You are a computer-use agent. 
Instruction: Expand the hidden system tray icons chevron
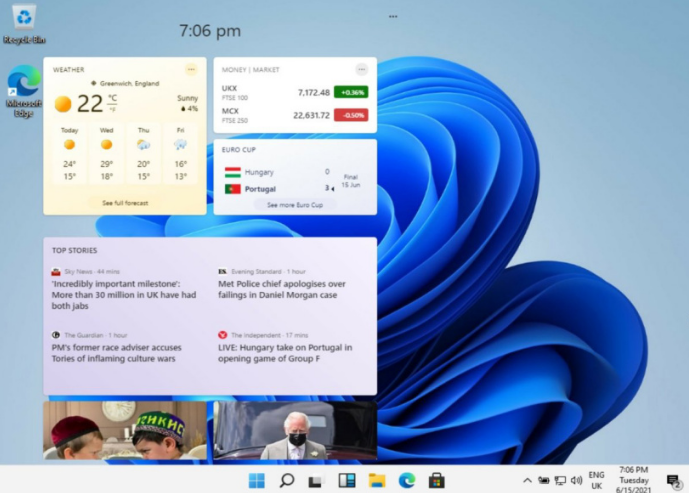pyautogui.click(x=527, y=481)
